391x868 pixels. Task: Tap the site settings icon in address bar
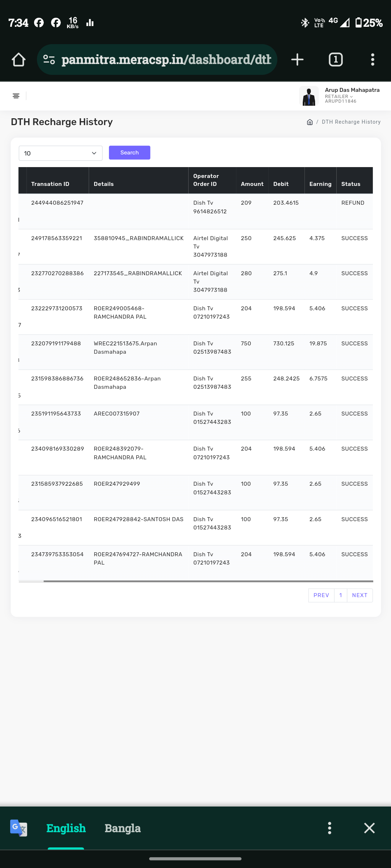pyautogui.click(x=49, y=60)
